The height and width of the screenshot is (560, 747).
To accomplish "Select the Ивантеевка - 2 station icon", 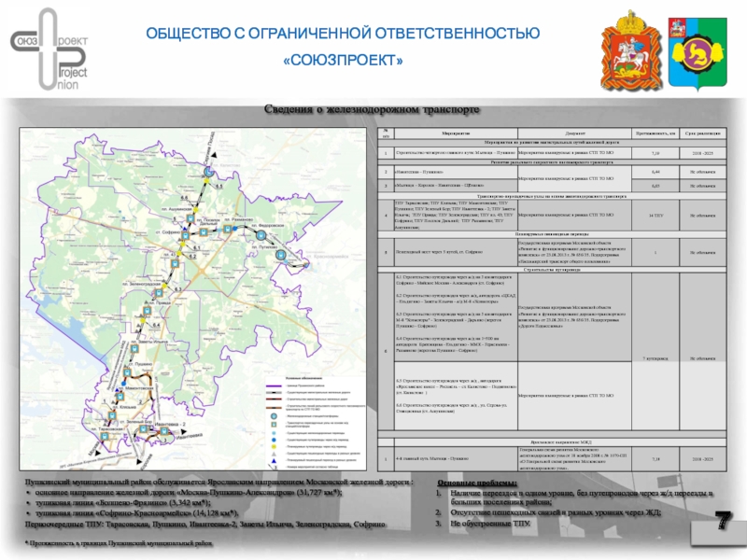I will pyautogui.click(x=164, y=431).
